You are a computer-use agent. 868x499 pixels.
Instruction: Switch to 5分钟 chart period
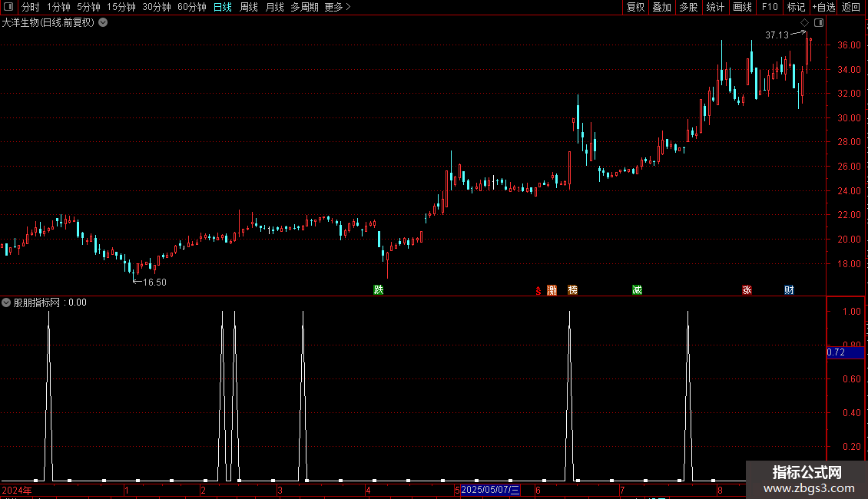(x=88, y=7)
